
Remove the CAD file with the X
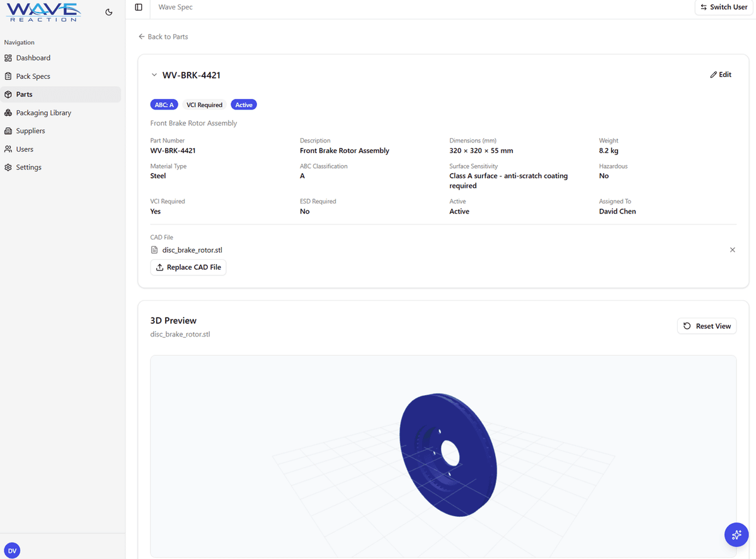[732, 250]
